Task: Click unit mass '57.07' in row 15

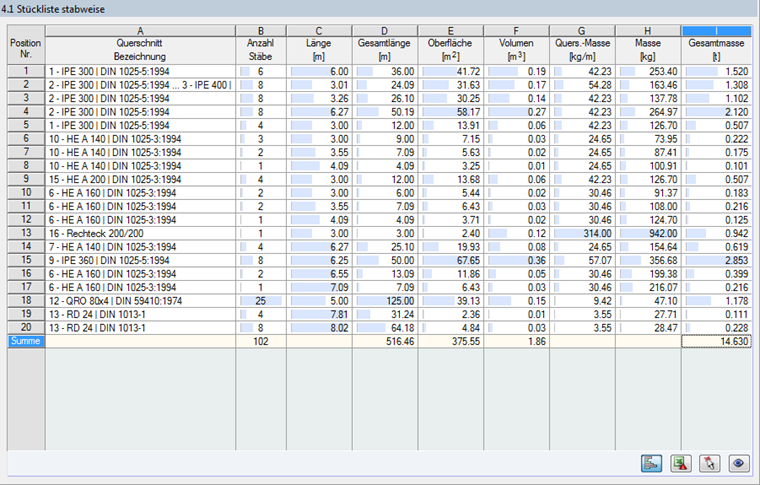Action: (x=582, y=260)
